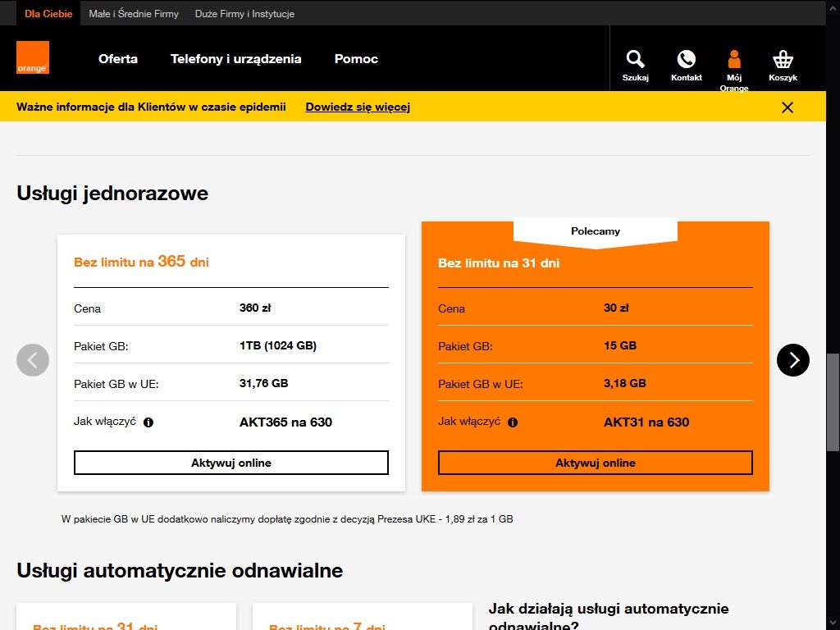Open the Szukaj search icon

tap(635, 62)
